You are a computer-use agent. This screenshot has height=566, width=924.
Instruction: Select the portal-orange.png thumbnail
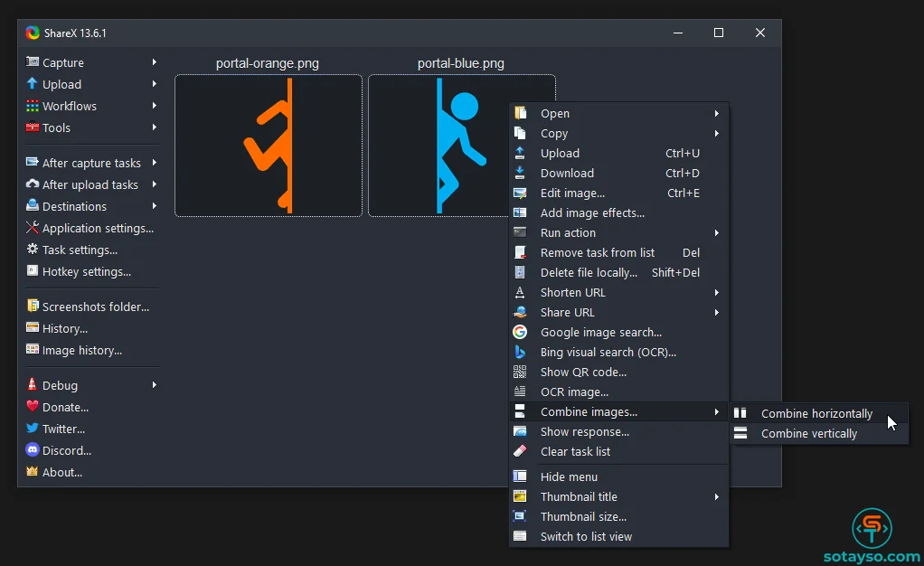[269, 146]
